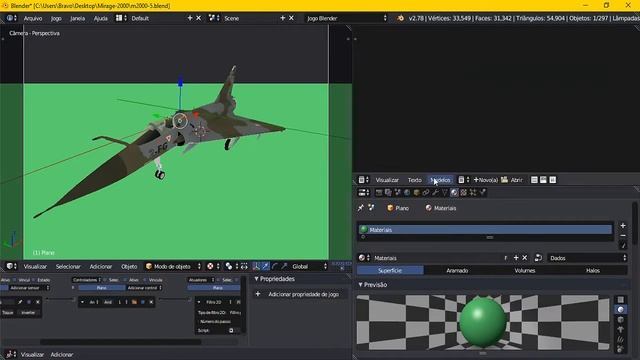Create a new text with Novo(a)
This screenshot has width=640, height=360.
click(486, 180)
